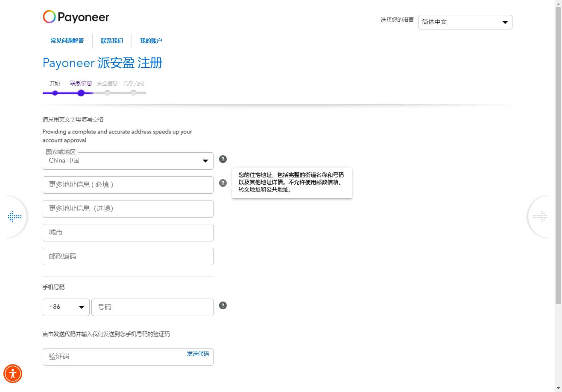Select the 几乎完成 step marker

pyautogui.click(x=134, y=93)
